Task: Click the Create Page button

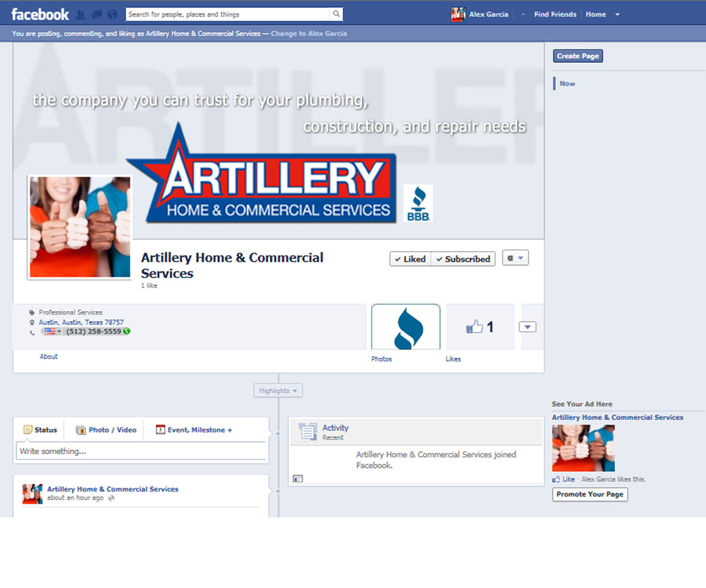Action: click(x=578, y=55)
